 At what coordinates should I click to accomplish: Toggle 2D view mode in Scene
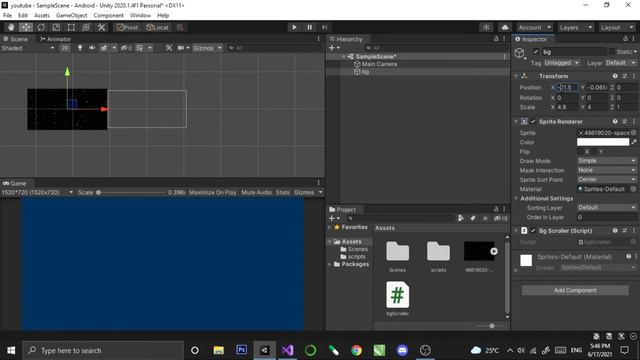65,48
